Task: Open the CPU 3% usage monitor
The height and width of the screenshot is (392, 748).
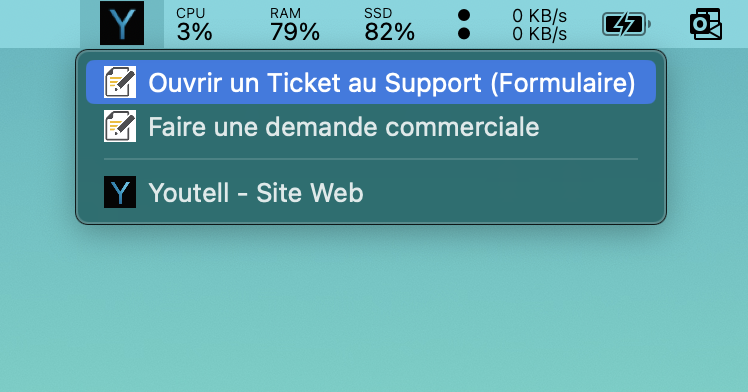Action: [194, 24]
